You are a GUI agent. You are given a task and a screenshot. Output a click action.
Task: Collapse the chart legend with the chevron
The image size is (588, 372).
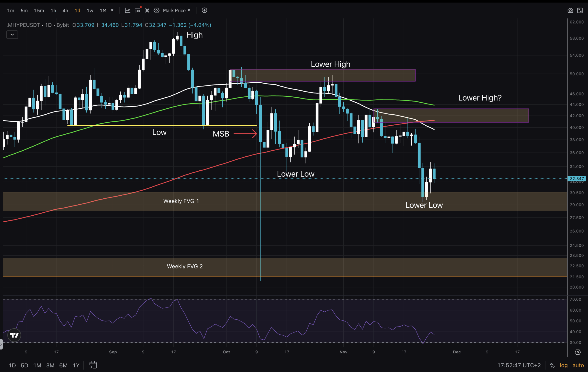click(12, 34)
